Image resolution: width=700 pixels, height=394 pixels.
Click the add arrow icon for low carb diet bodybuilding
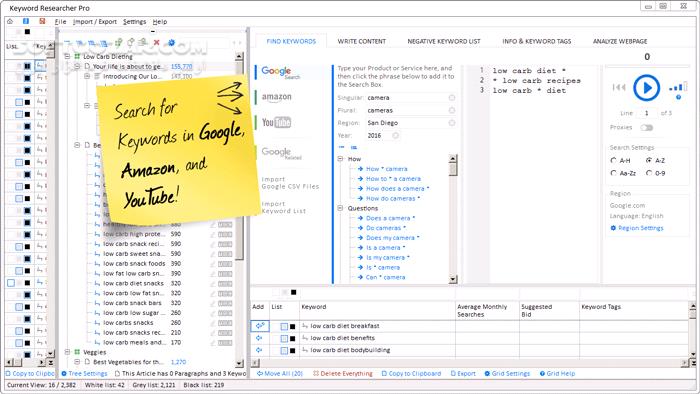click(259, 350)
